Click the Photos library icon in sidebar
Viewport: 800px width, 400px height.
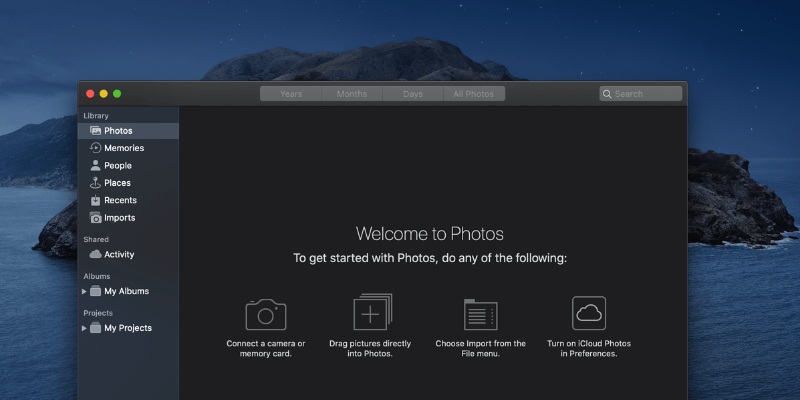coord(95,131)
